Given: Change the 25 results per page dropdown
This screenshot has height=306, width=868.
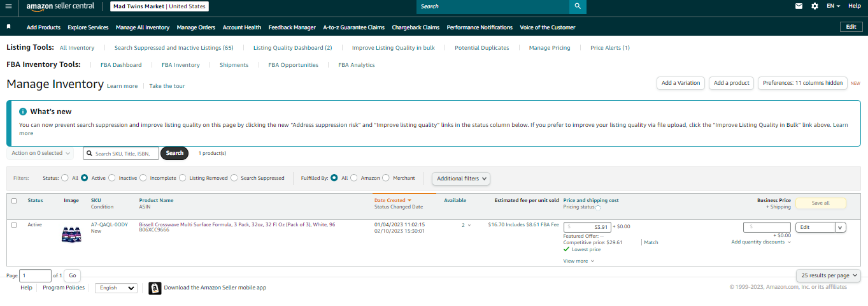Looking at the screenshot, I should click(829, 275).
